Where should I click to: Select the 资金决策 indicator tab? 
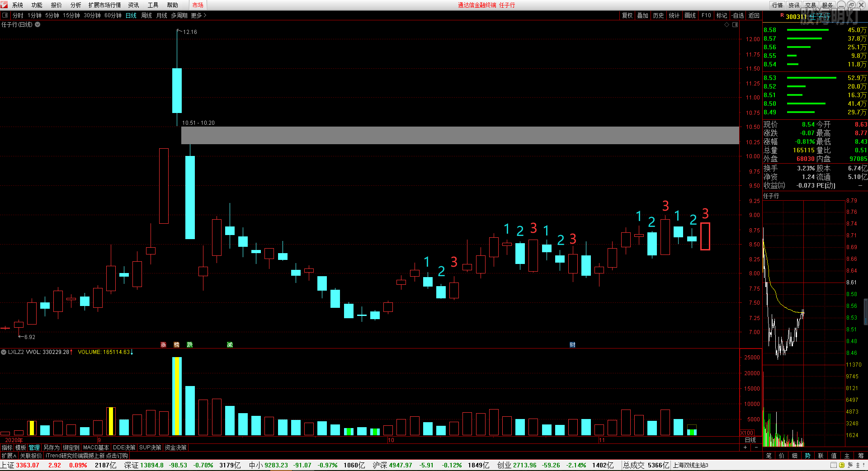click(175, 447)
